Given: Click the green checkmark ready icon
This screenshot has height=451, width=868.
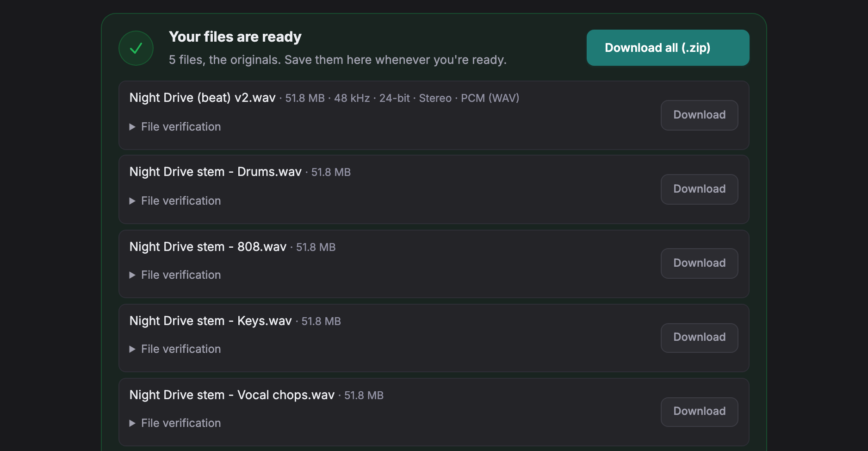Looking at the screenshot, I should [136, 48].
